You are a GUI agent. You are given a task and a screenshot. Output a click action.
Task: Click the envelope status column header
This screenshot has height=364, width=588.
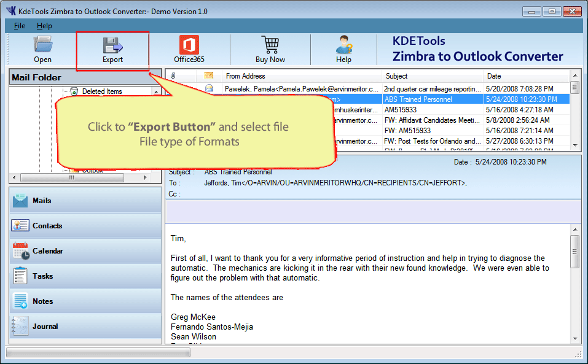[x=208, y=76]
